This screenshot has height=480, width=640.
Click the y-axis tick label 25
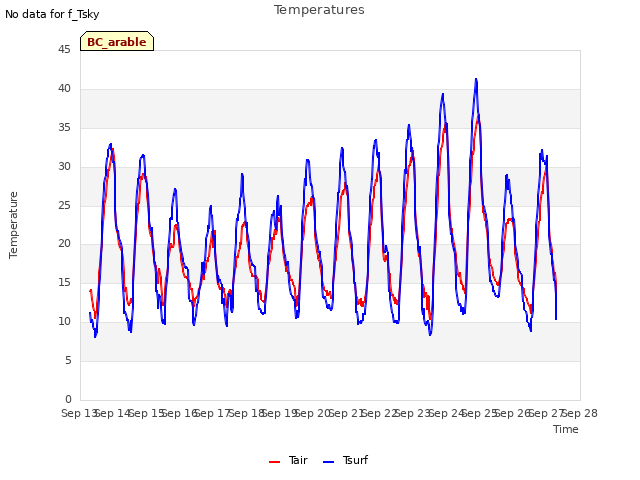(x=64, y=205)
